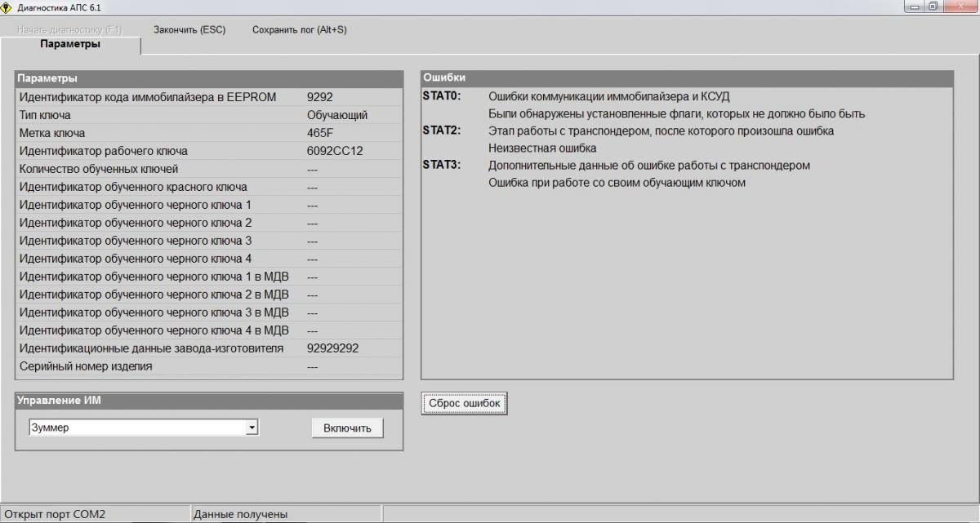Image resolution: width=980 pixels, height=523 pixels.
Task: Select the Тип ключа row label
Action: 45,115
